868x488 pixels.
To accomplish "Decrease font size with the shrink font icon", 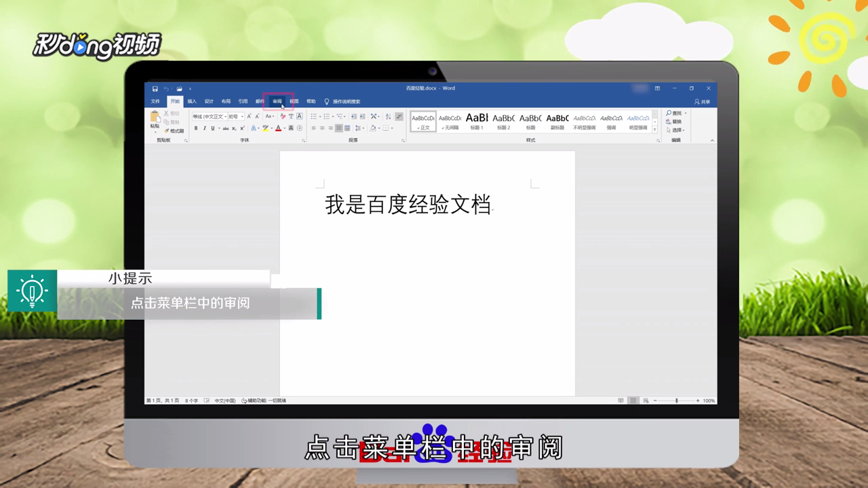I will (258, 117).
